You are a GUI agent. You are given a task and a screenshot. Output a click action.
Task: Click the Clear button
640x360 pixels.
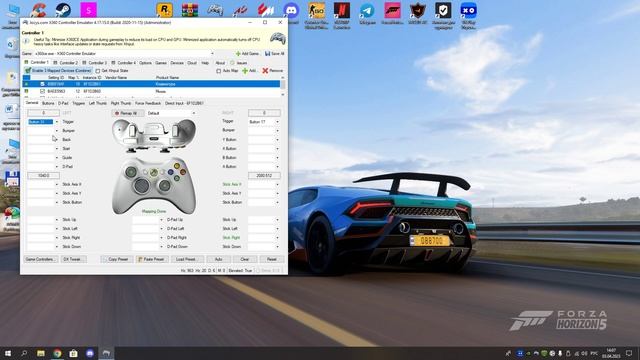click(x=244, y=259)
